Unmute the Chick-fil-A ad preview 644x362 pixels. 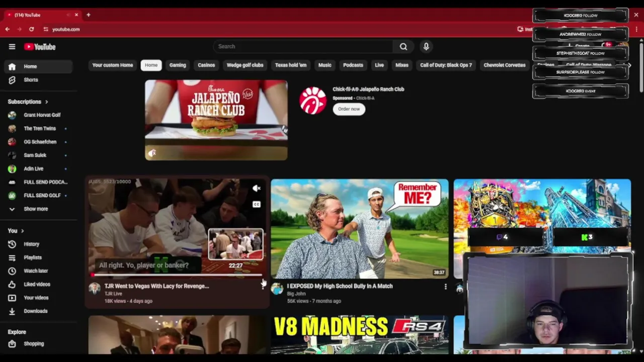[152, 153]
